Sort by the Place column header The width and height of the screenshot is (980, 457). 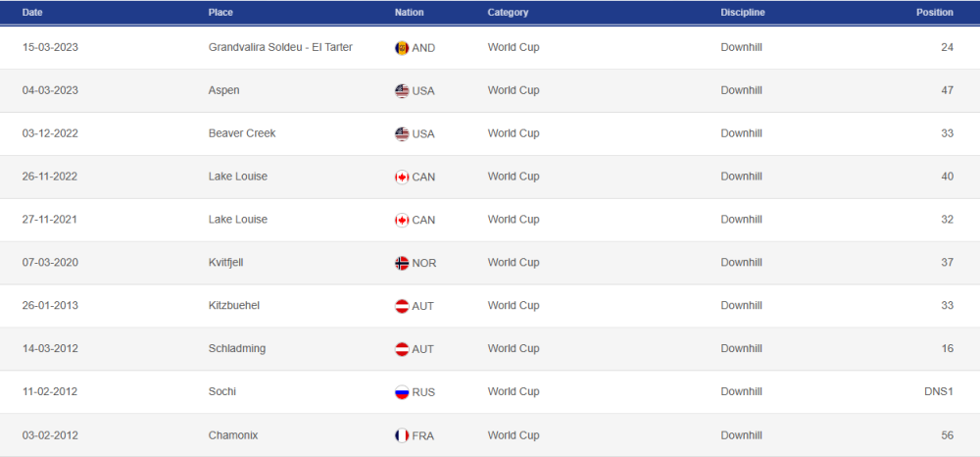pyautogui.click(x=220, y=13)
